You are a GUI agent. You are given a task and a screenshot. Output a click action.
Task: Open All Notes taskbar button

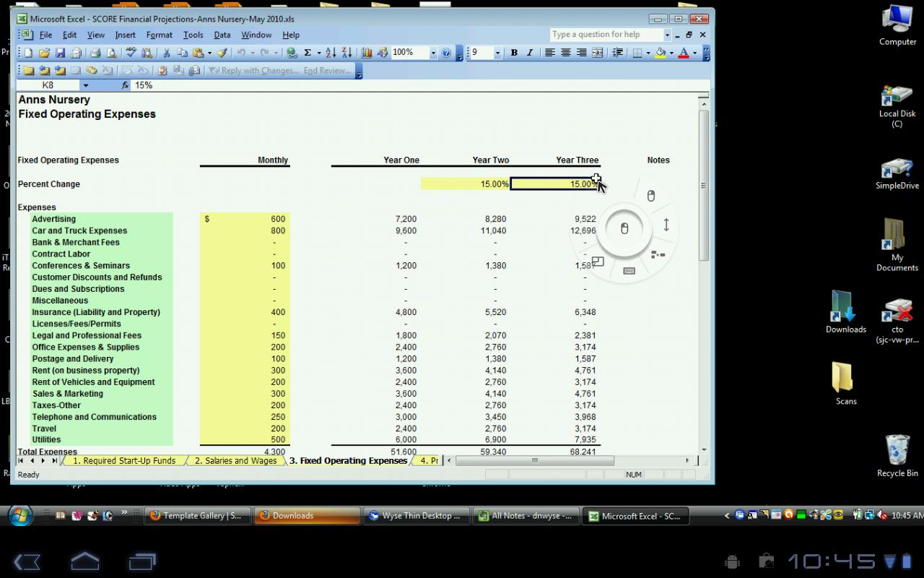click(526, 516)
